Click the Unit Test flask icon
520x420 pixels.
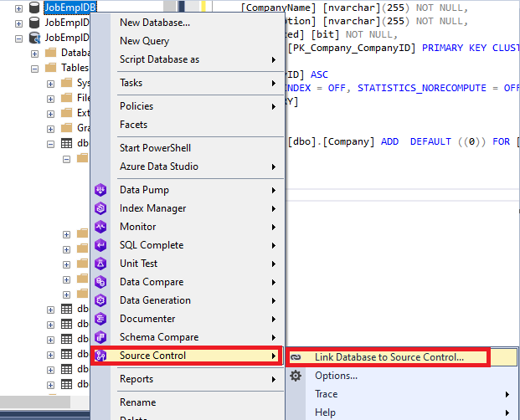[x=100, y=264]
